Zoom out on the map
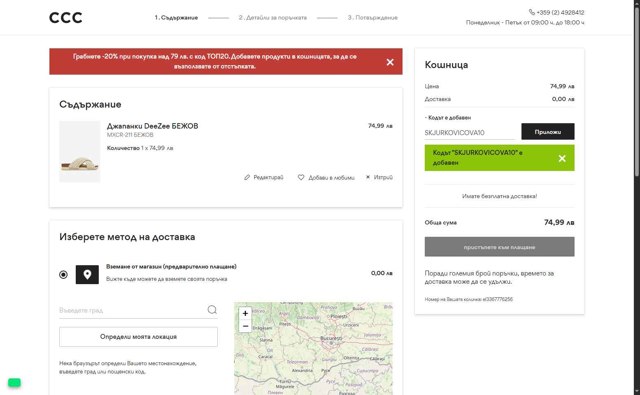Screen dimensions: 640x395 (245, 326)
